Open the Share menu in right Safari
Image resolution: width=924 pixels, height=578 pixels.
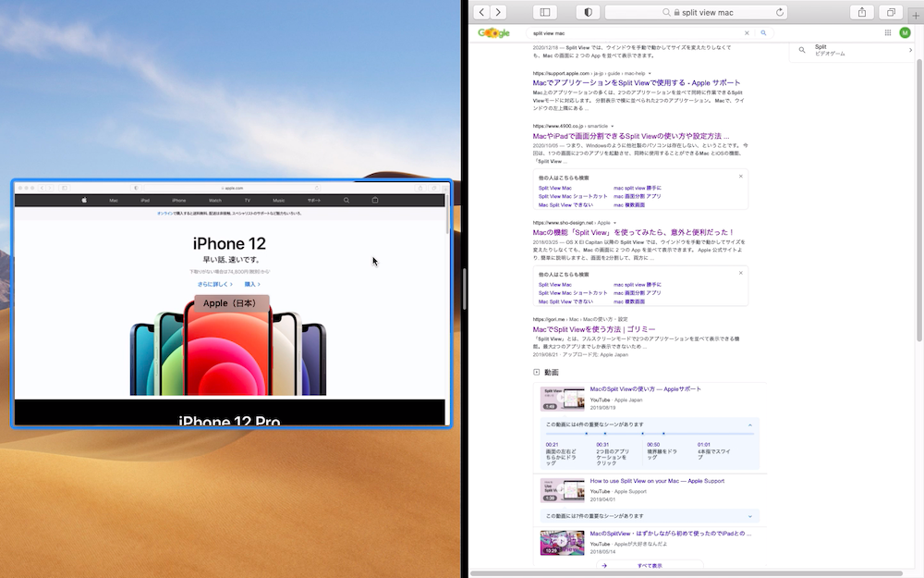coord(862,12)
